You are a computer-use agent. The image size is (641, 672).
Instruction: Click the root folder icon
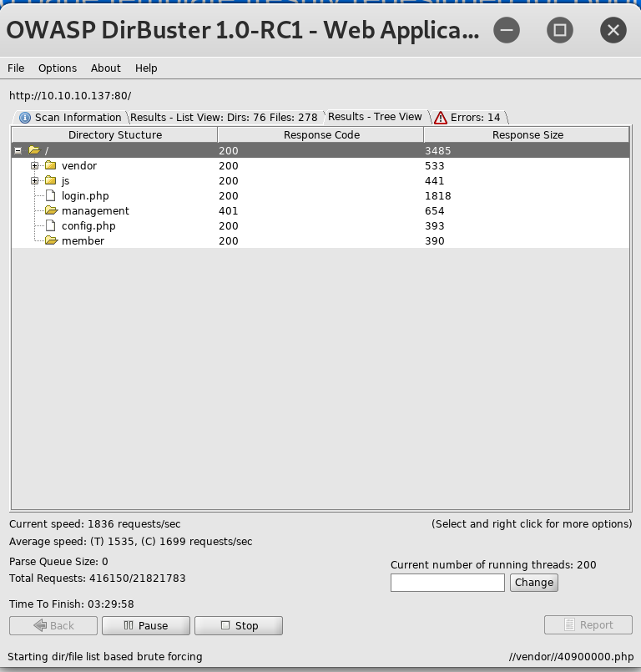click(34, 150)
